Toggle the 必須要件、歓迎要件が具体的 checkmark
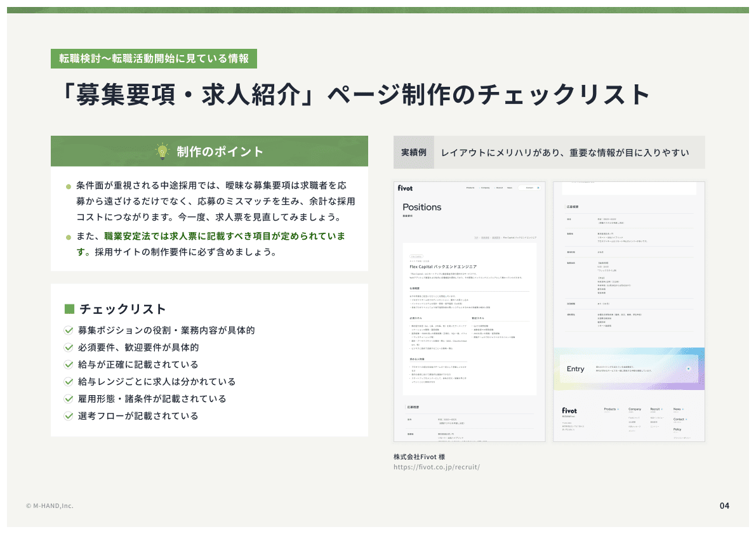This screenshot has height=534, width=756. pyautogui.click(x=69, y=348)
